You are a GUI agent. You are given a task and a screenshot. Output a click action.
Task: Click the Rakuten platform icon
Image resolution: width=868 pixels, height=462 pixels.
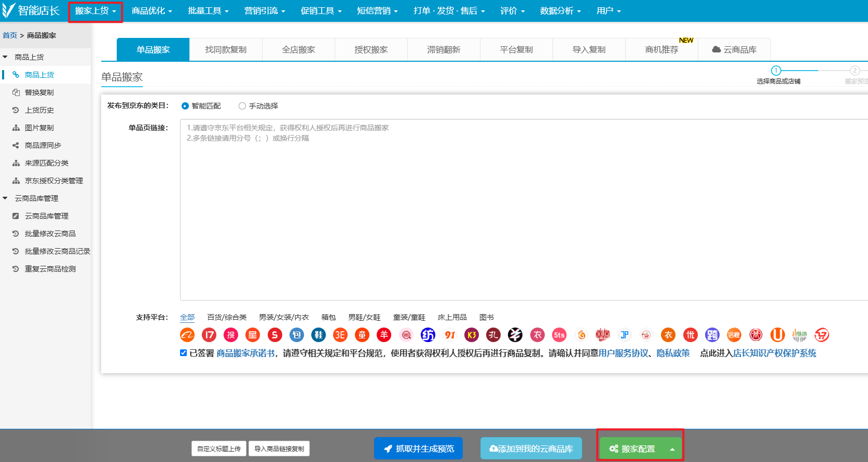pyautogui.click(x=603, y=335)
